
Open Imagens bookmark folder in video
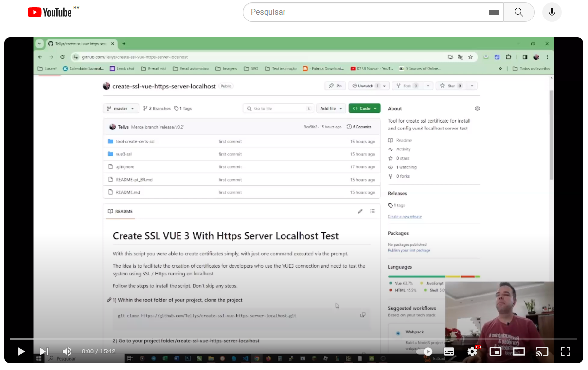pos(226,69)
